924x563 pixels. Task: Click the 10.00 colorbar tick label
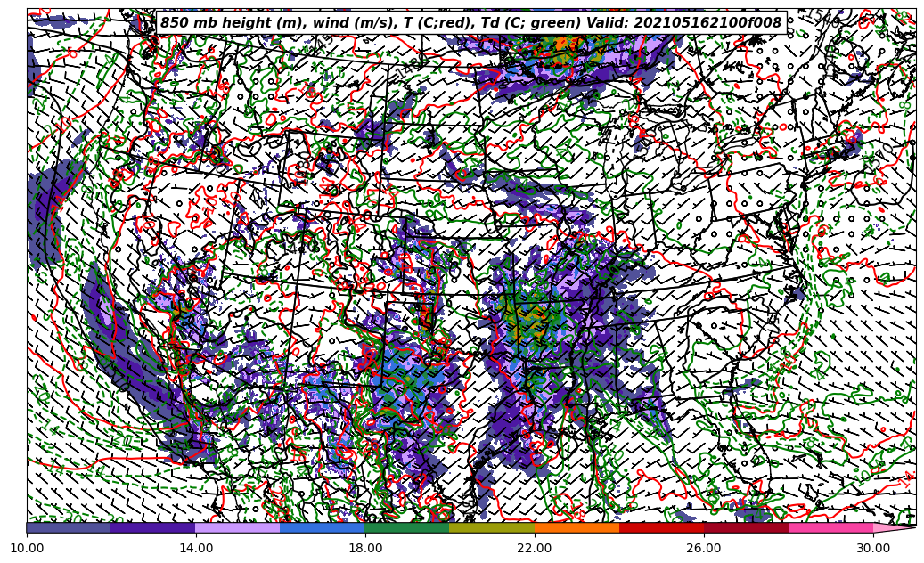[27, 548]
